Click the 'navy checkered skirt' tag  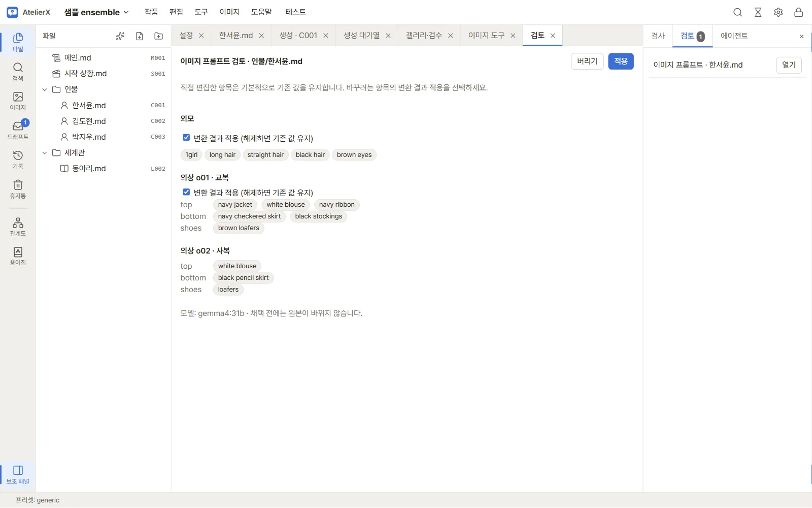coord(249,216)
